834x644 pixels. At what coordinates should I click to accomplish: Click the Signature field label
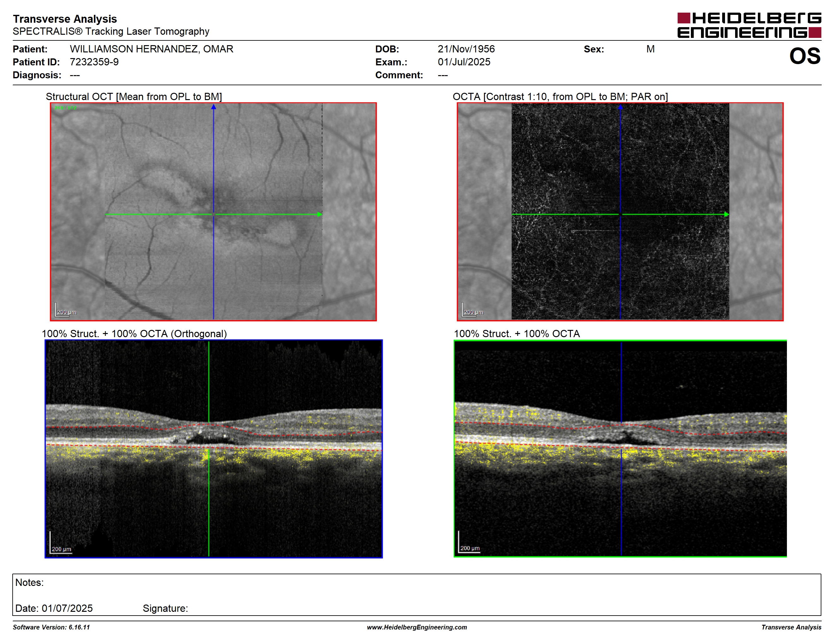(165, 609)
